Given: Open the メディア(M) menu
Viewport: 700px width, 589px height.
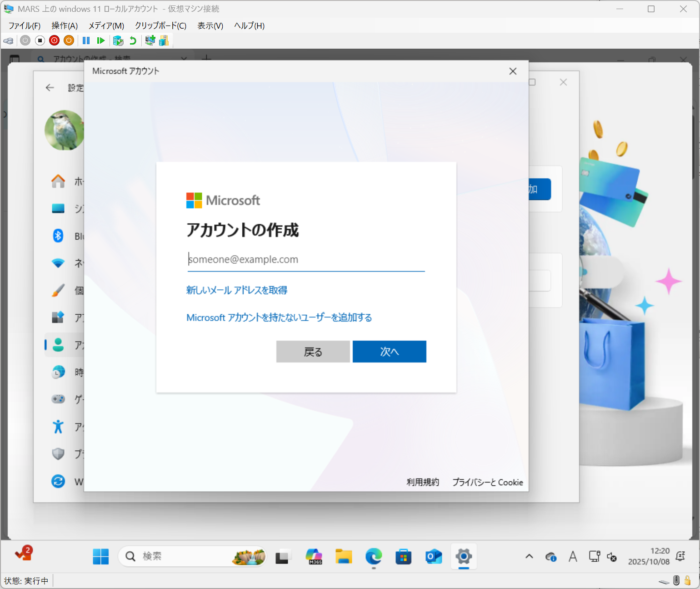Looking at the screenshot, I should coord(106,26).
